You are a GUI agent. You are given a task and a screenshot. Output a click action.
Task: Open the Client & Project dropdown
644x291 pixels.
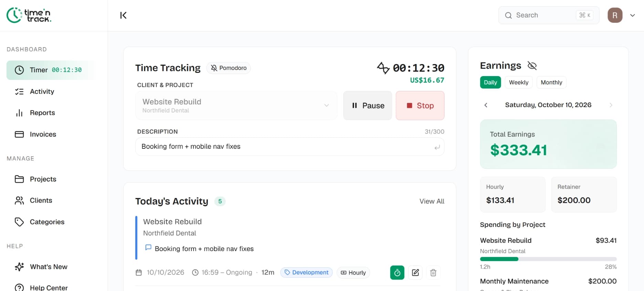[236, 105]
